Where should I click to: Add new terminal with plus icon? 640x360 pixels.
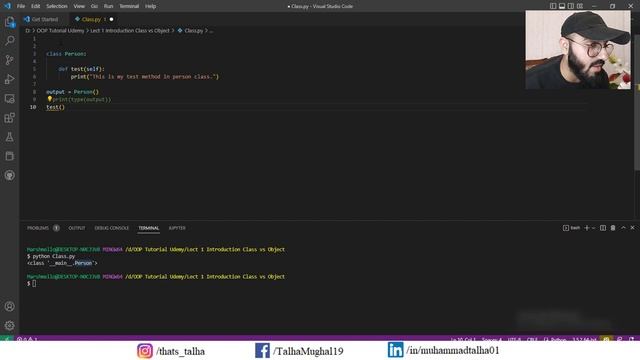click(x=587, y=228)
